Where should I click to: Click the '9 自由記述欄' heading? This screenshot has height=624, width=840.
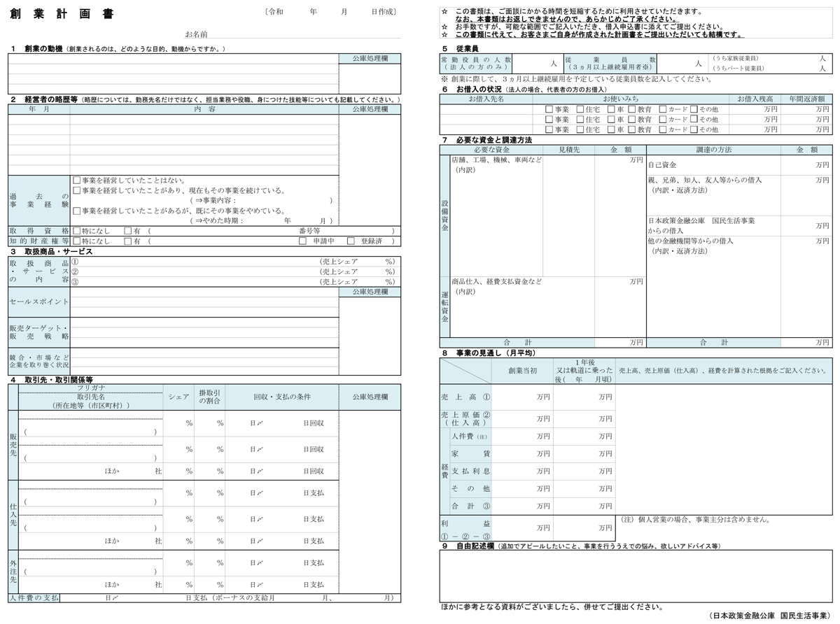coord(468,546)
